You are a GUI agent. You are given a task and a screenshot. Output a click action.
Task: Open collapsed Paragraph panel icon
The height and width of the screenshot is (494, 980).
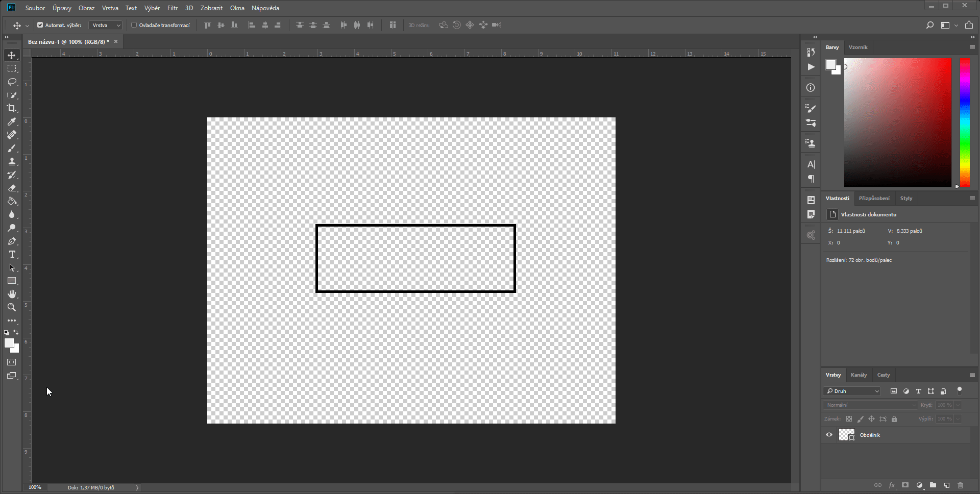(x=811, y=179)
